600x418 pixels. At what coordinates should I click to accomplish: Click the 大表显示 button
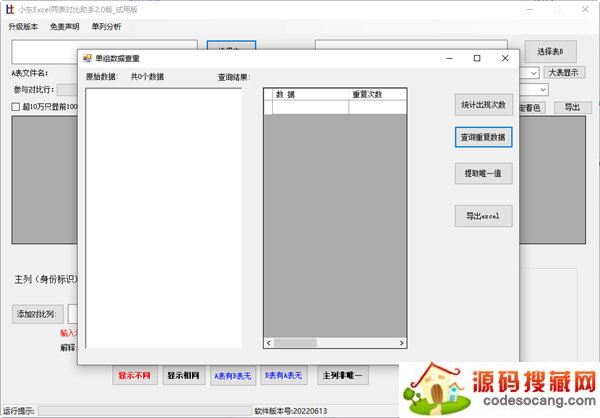(x=564, y=72)
